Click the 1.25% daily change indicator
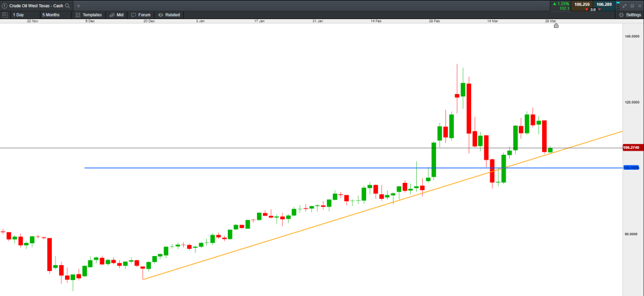Screen dimensions: 644x296 click(x=561, y=4)
